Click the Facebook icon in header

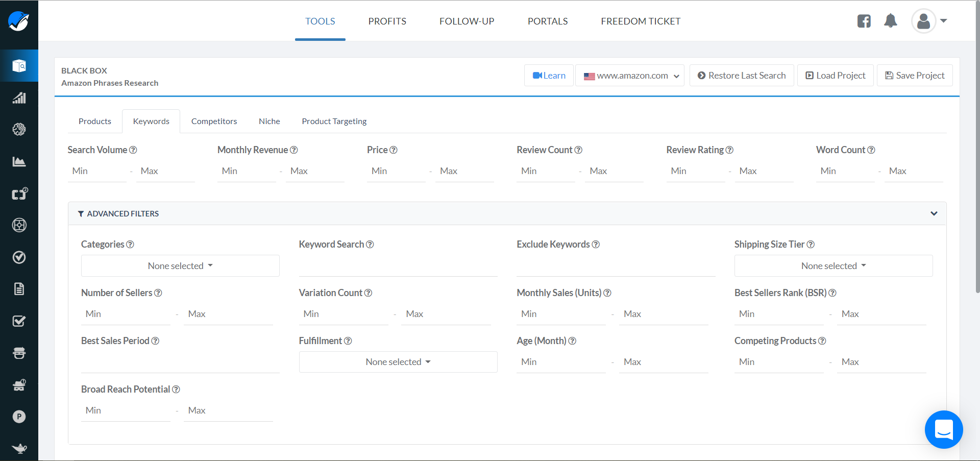point(864,21)
